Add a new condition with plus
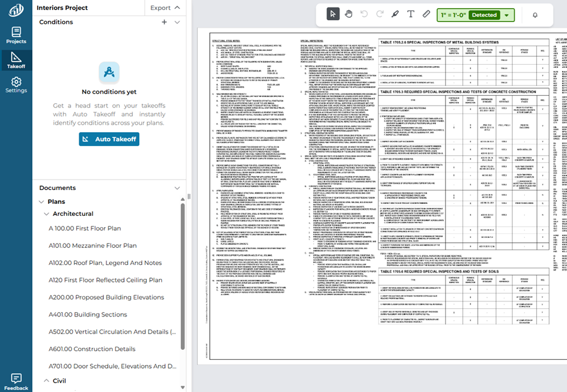567x392 pixels. point(164,22)
